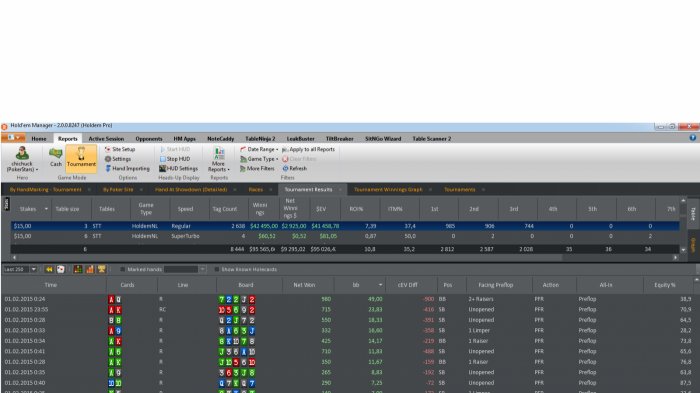The width and height of the screenshot is (700, 393).
Task: Click the green-red chart icon in hands toolbar
Action: click(78, 269)
